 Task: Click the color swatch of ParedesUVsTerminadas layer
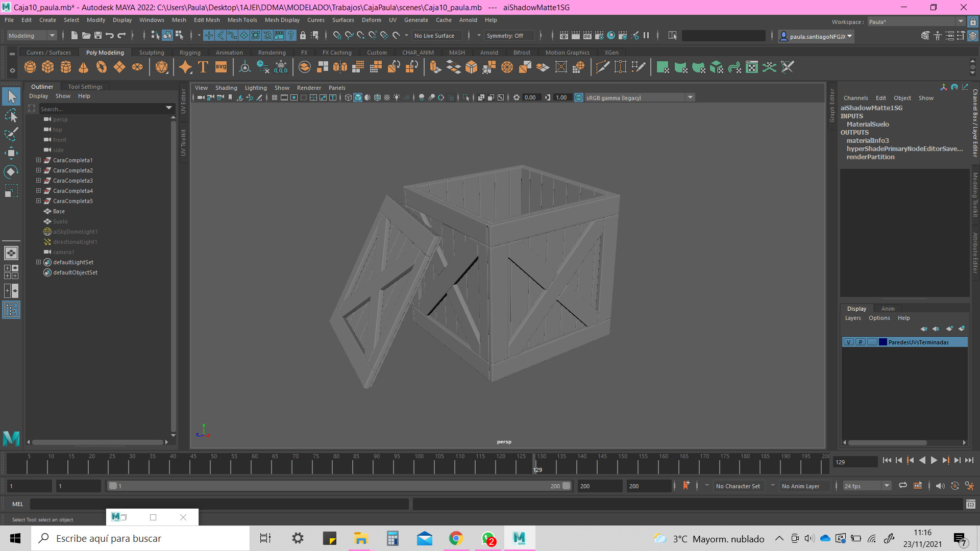883,342
